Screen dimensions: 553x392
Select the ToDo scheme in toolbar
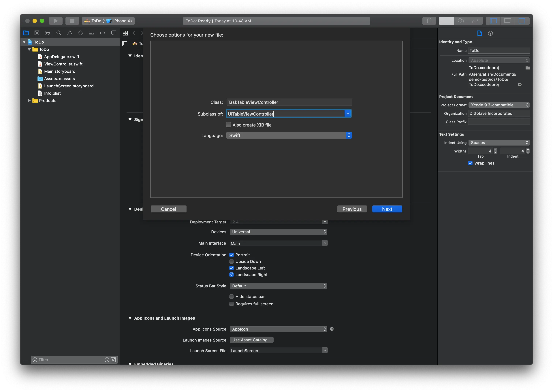[93, 21]
